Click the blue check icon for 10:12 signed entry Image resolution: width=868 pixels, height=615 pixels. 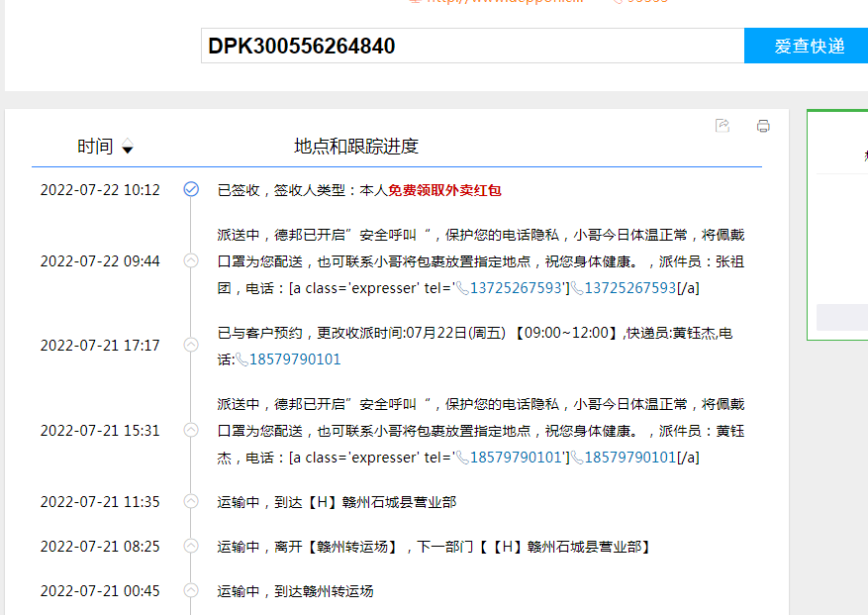[191, 189]
